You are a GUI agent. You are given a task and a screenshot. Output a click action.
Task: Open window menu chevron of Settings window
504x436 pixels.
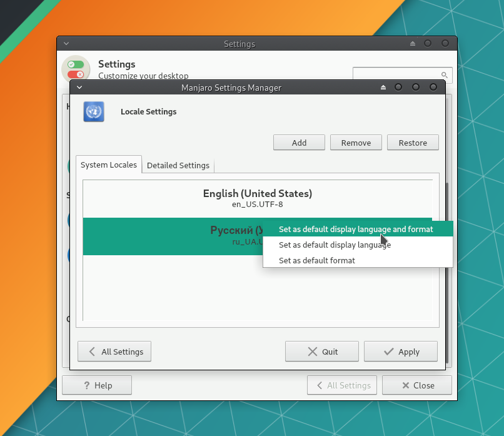[x=66, y=43]
